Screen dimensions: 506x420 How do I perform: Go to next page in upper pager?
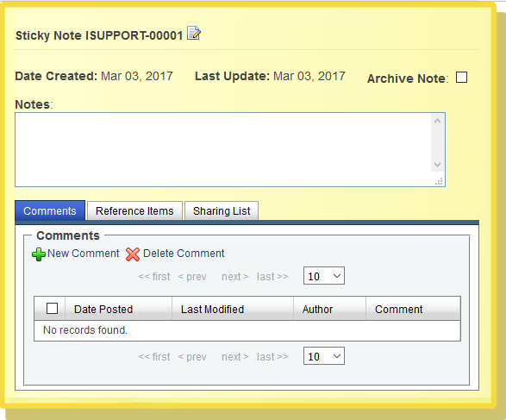(235, 277)
